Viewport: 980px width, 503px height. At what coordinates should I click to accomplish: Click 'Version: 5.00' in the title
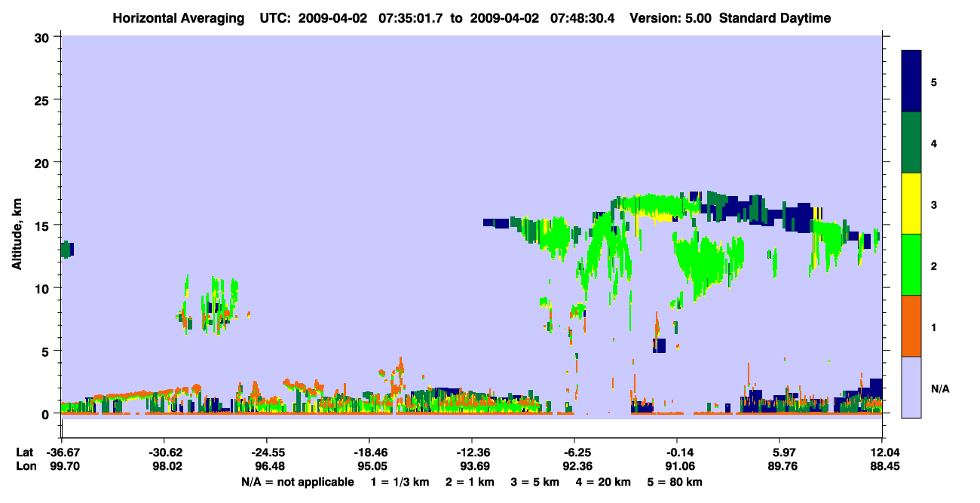[x=671, y=18]
